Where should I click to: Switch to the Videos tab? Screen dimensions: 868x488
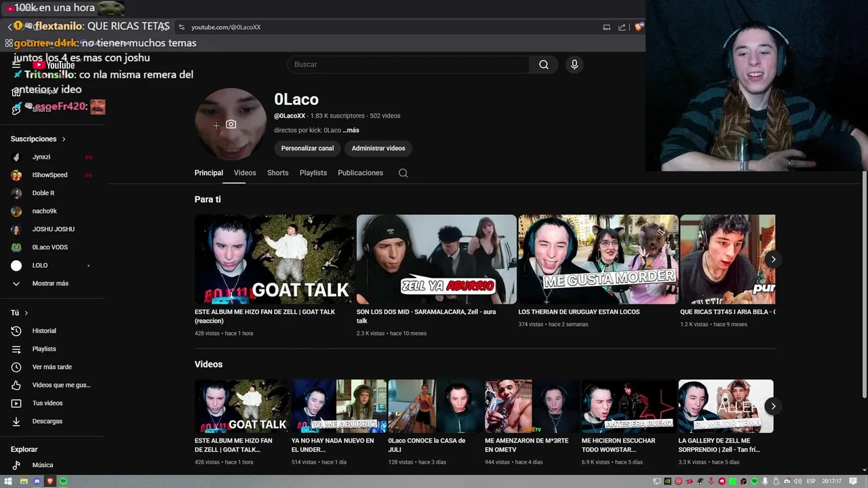coord(245,173)
